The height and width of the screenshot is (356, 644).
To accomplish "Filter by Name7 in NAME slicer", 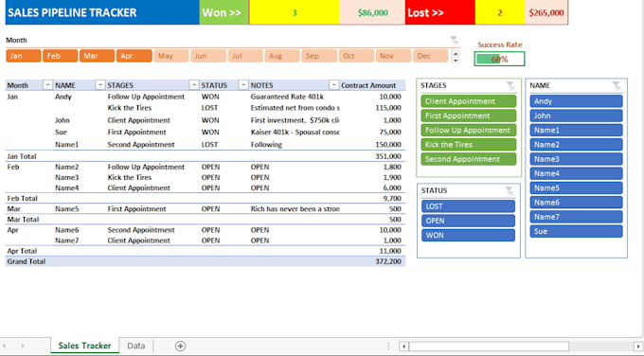I will pos(576,217).
